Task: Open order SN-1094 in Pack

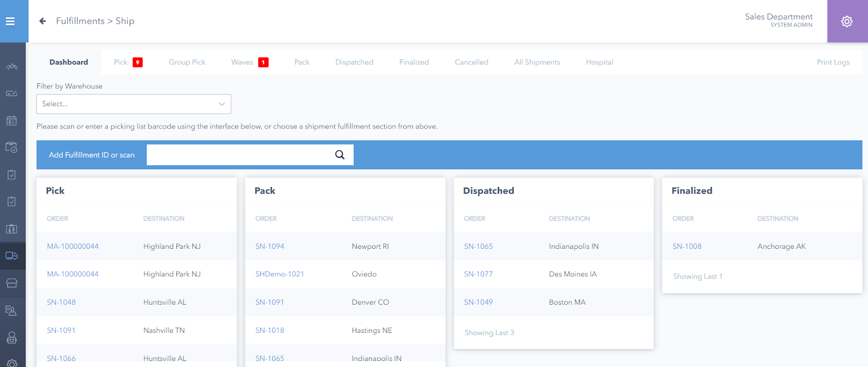Action: 270,247
